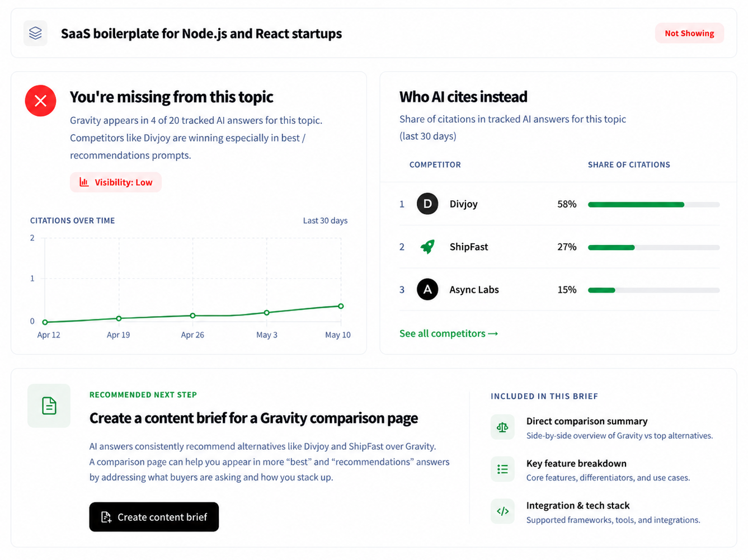Click the Direct comparison summary heading

[x=587, y=421]
